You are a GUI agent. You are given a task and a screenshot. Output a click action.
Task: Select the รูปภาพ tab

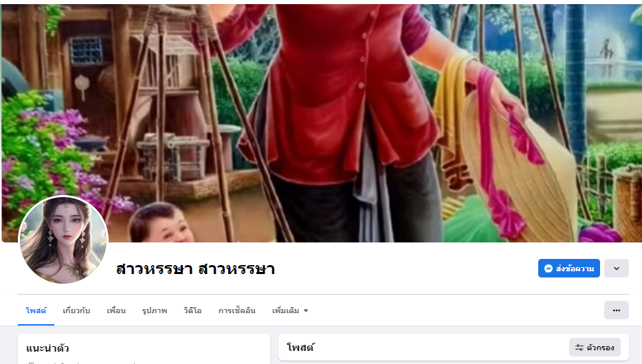tap(155, 310)
